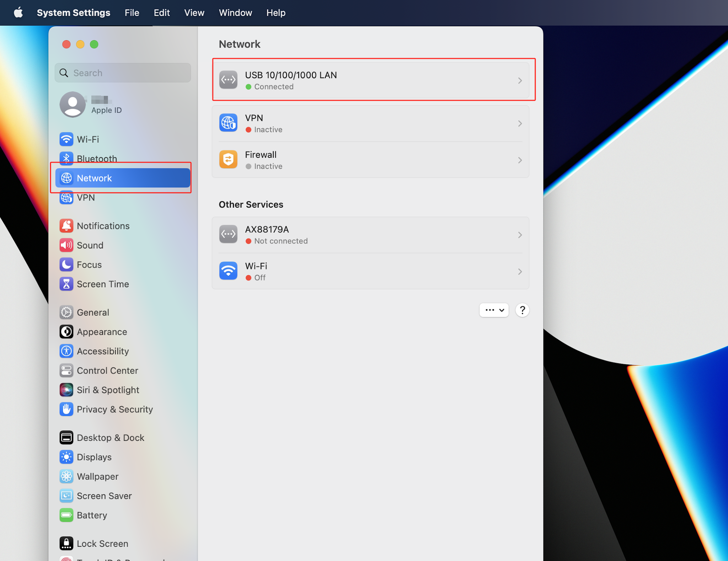
Task: Select Screen Time label in sidebar
Action: (103, 284)
